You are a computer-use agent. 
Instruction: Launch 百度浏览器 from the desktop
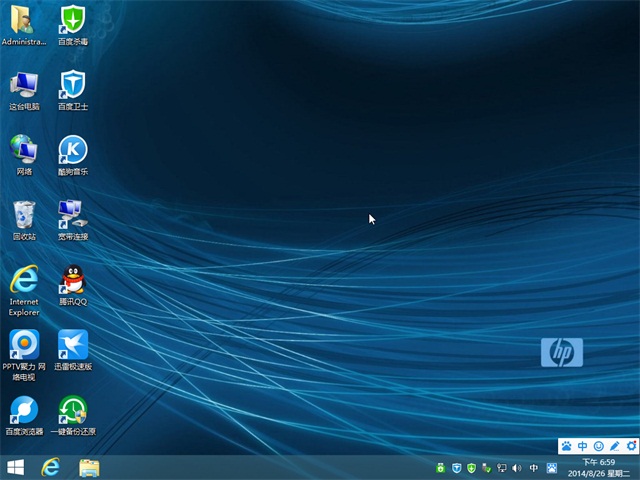pos(24,410)
